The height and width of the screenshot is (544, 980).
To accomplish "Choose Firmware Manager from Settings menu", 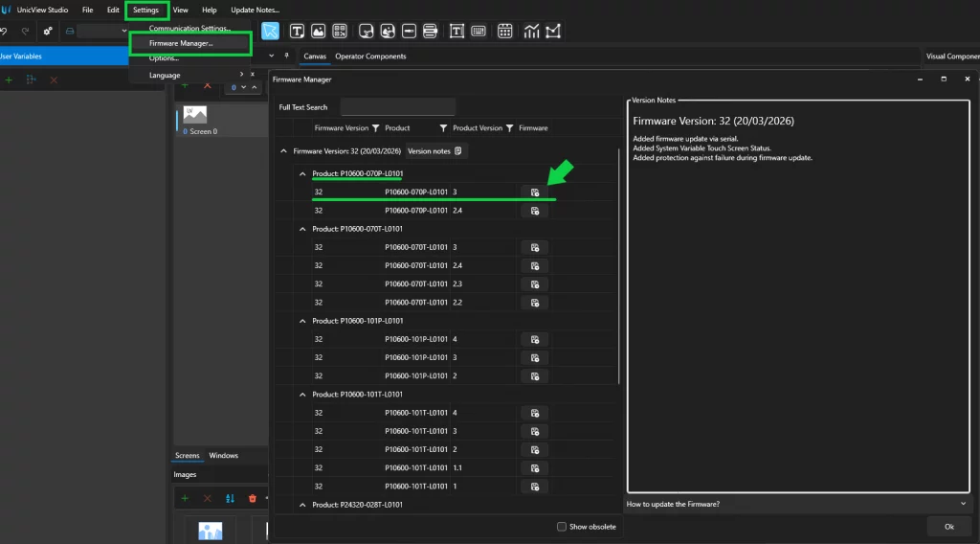I will click(x=190, y=43).
